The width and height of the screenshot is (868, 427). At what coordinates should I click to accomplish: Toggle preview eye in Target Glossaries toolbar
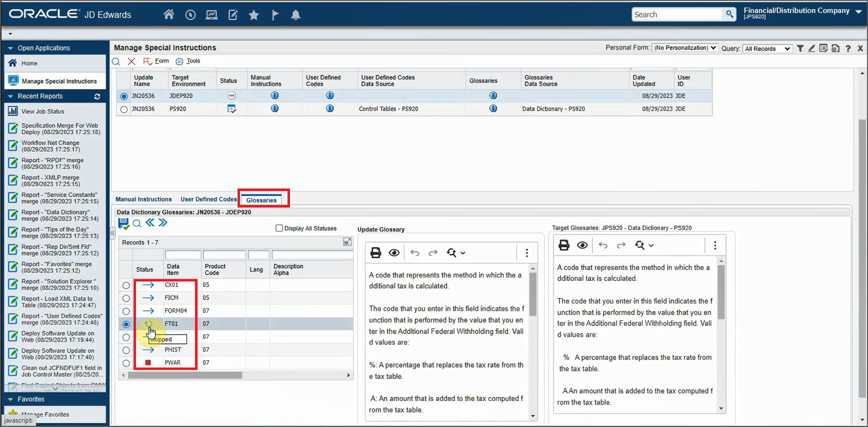[582, 245]
